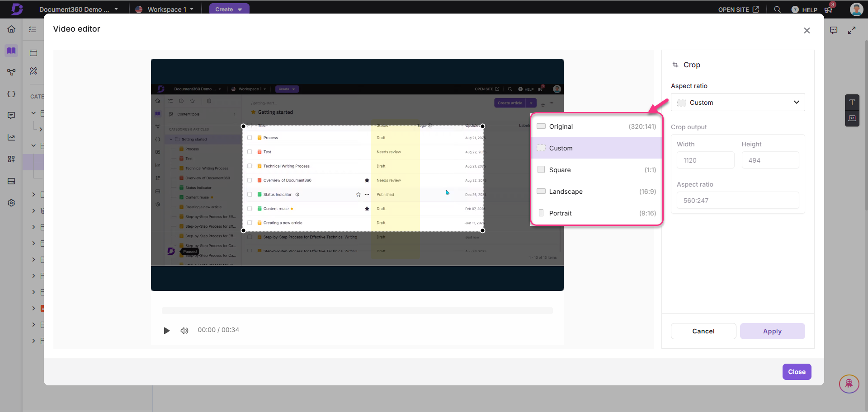
Task: Open the search icon in top bar
Action: (x=777, y=9)
